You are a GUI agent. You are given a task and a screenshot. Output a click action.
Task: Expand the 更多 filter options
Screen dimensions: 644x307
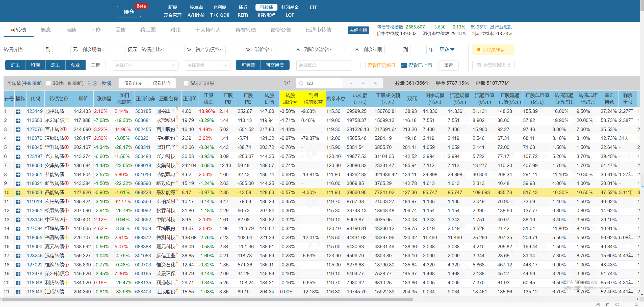coord(447,49)
